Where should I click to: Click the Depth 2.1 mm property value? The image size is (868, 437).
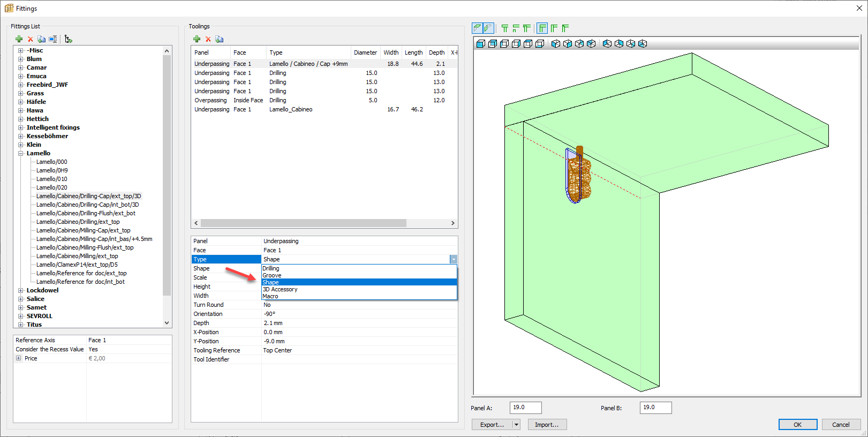pyautogui.click(x=359, y=323)
